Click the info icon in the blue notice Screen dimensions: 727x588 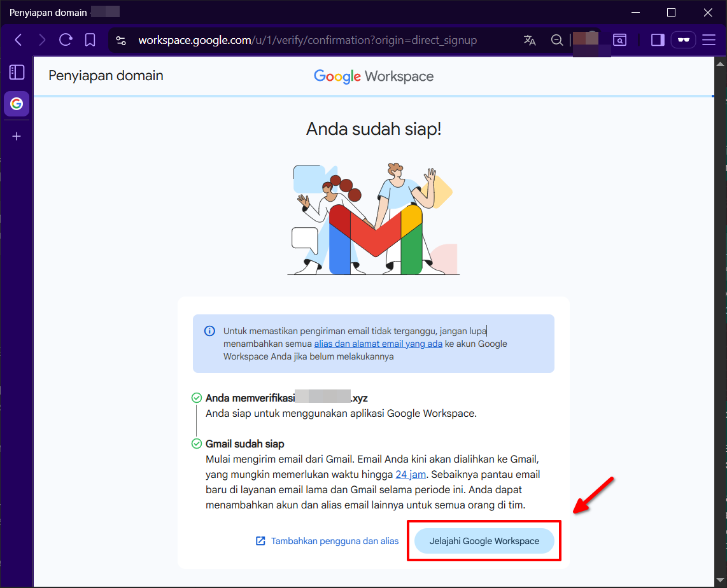point(209,331)
